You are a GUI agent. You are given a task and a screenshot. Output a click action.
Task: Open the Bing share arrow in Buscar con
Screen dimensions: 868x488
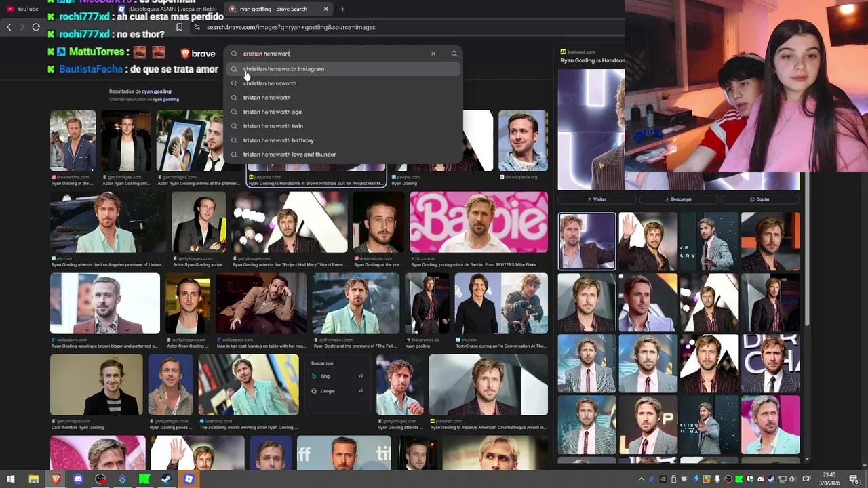pos(361,376)
